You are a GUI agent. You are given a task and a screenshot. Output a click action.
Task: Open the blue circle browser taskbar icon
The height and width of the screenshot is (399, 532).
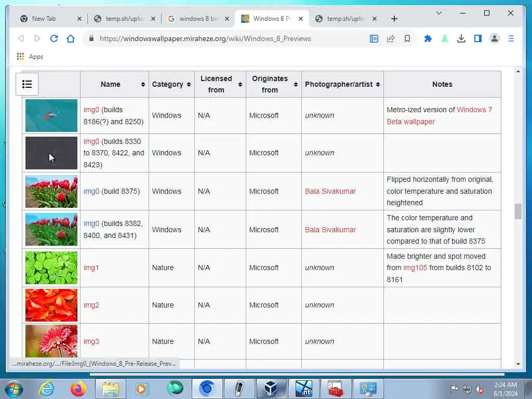(x=207, y=389)
